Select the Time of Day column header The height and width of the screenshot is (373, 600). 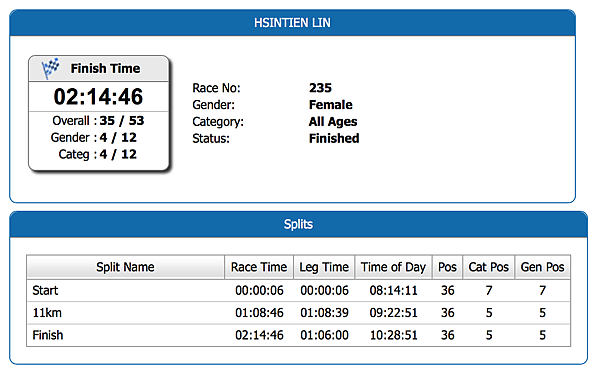pos(393,267)
